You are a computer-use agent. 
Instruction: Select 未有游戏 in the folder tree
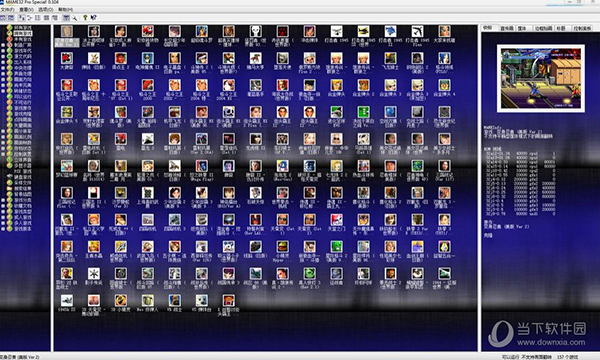point(23,39)
